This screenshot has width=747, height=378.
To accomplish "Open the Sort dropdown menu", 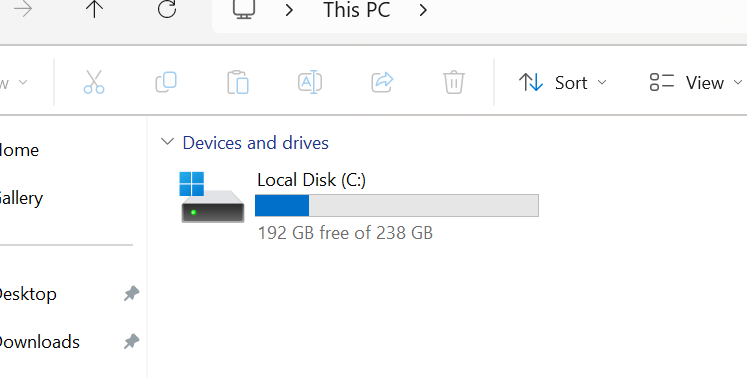I will point(562,82).
